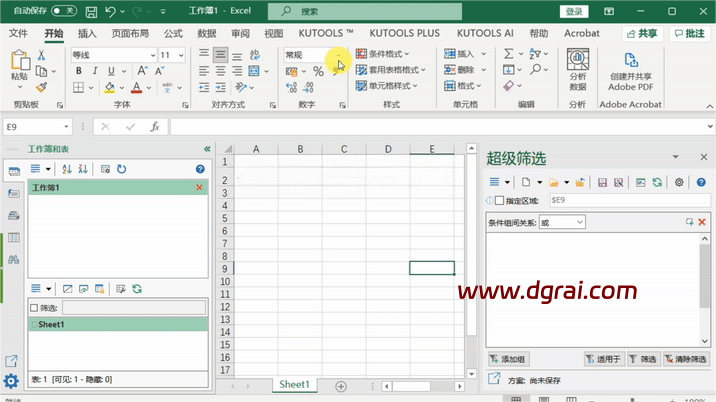Image resolution: width=716 pixels, height=402 pixels.
Task: Click the Analyze Data icon
Action: [578, 72]
